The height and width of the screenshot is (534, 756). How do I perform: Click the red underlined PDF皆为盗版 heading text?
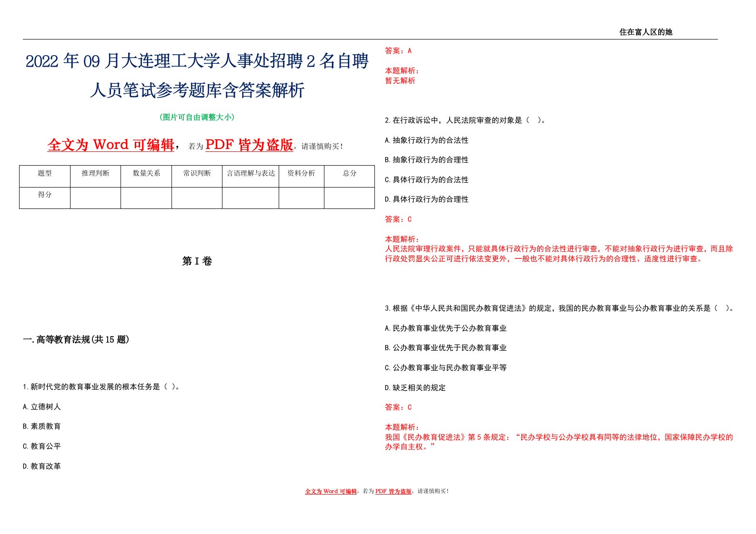click(x=249, y=145)
